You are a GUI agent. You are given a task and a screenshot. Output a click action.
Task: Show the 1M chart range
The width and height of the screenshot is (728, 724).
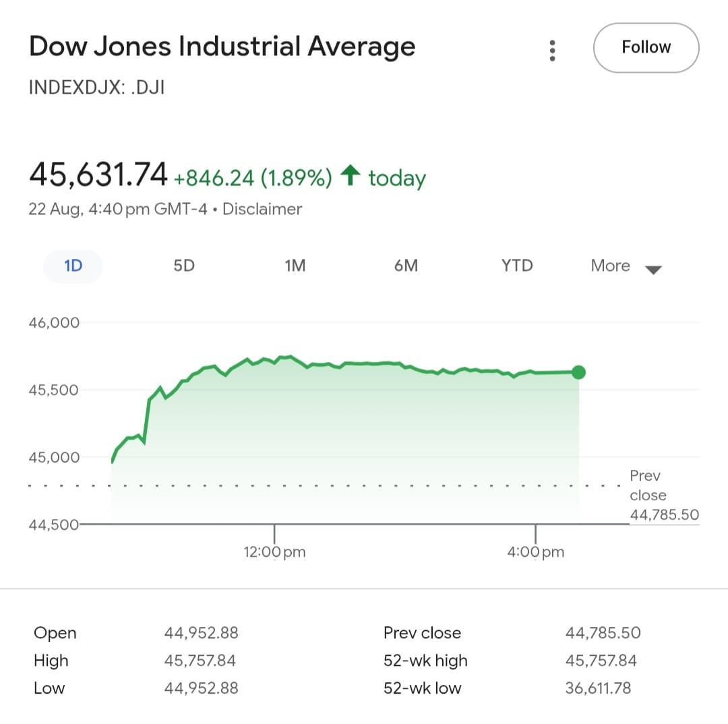pyautogui.click(x=295, y=266)
